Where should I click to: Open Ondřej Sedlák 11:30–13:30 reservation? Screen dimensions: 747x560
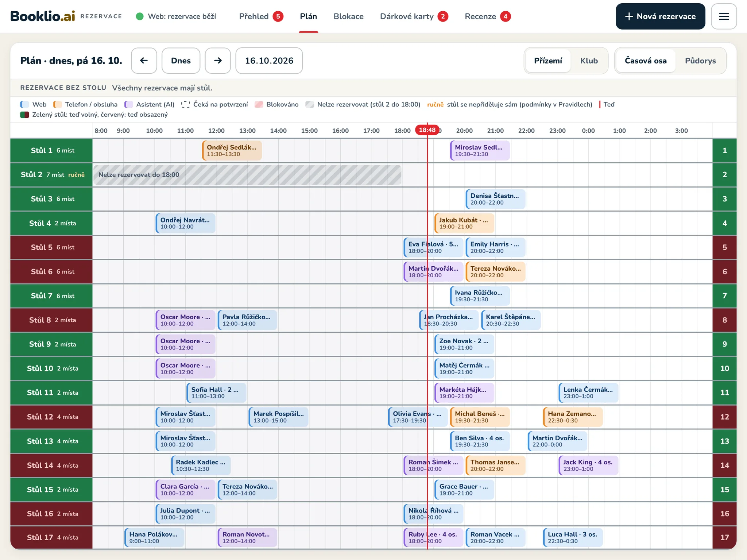[232, 150]
